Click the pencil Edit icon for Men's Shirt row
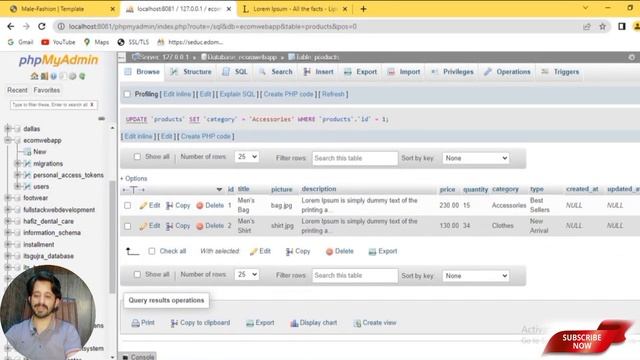 143,226
